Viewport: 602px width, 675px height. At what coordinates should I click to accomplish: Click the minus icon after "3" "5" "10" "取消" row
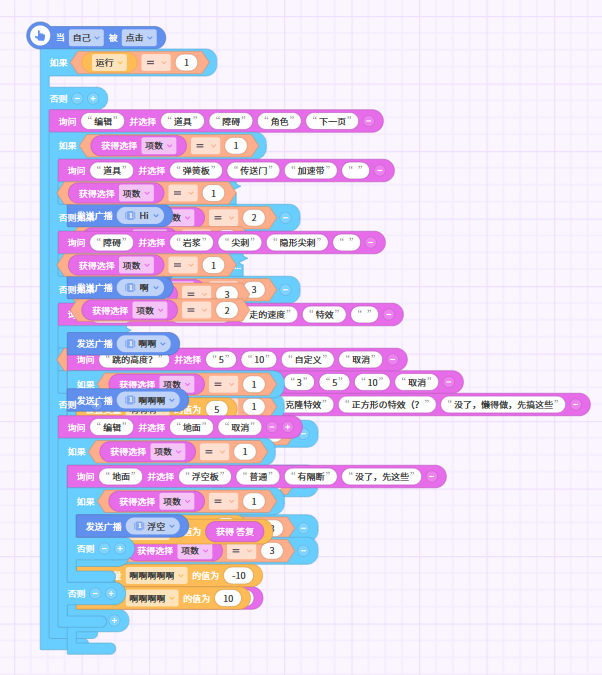click(x=449, y=382)
